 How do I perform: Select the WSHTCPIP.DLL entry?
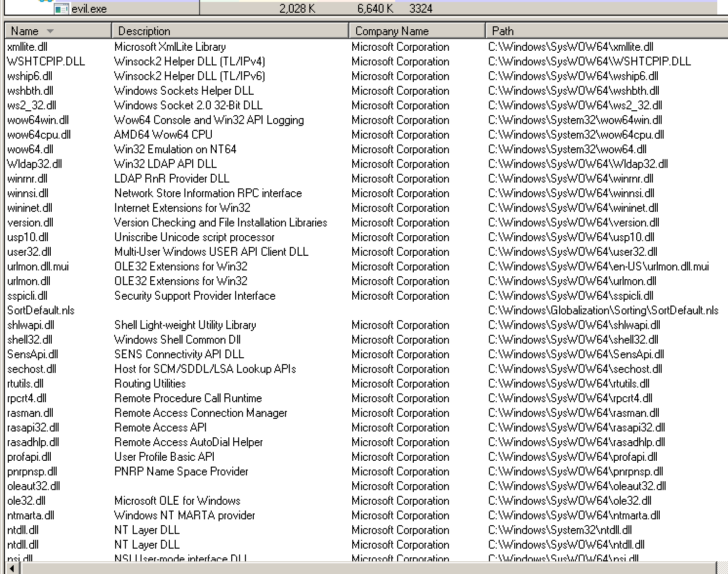click(46, 61)
